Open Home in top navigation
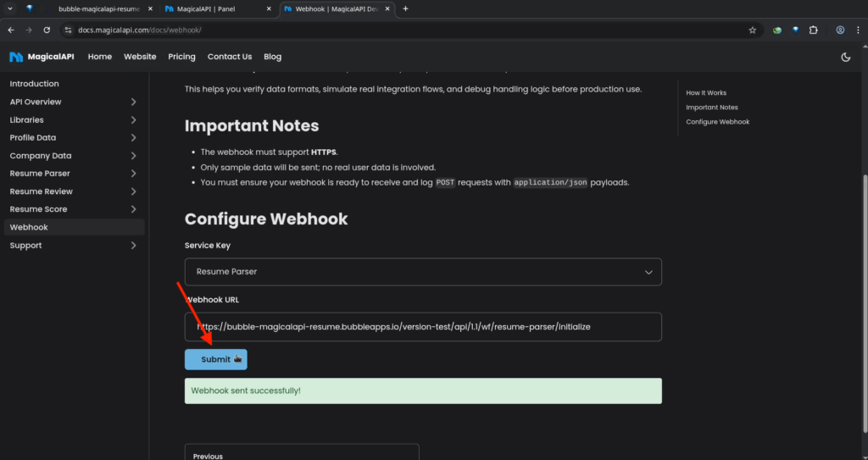This screenshot has width=868, height=460. point(100,57)
